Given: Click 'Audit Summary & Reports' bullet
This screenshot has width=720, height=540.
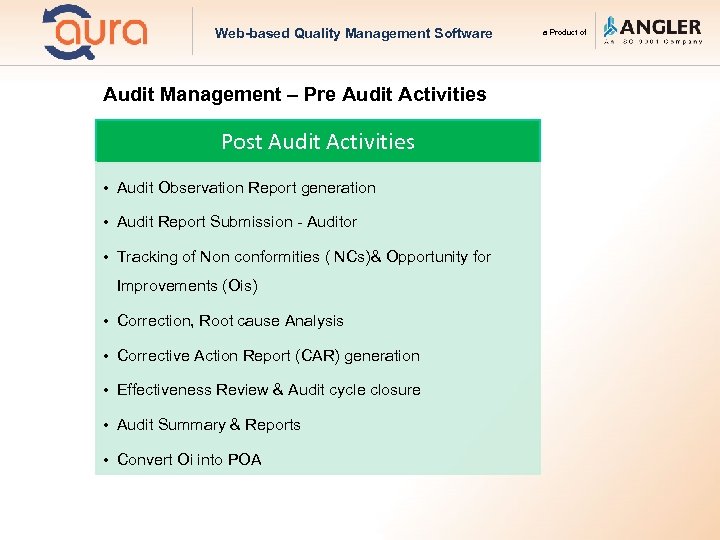Looking at the screenshot, I should [x=208, y=425].
